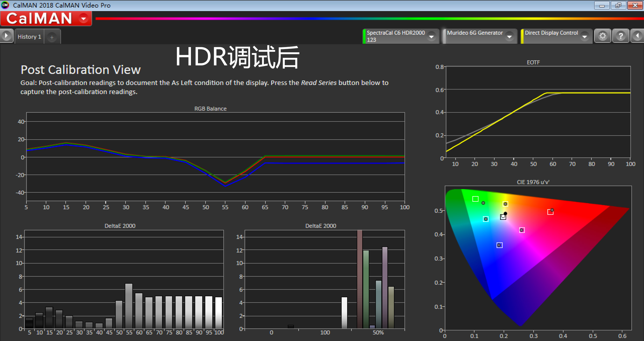Click the tallest red DeltaE color bar

[360, 279]
